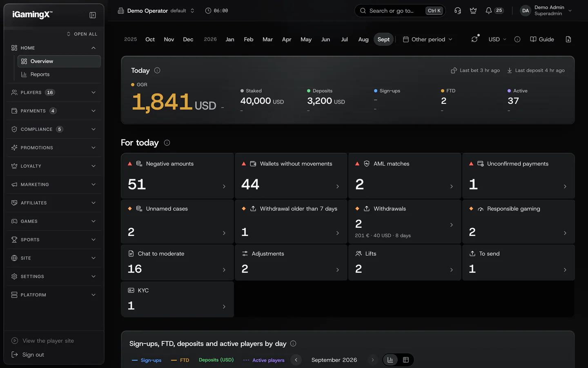
Task: Toggle the FTD series in legend
Action: pos(180,360)
